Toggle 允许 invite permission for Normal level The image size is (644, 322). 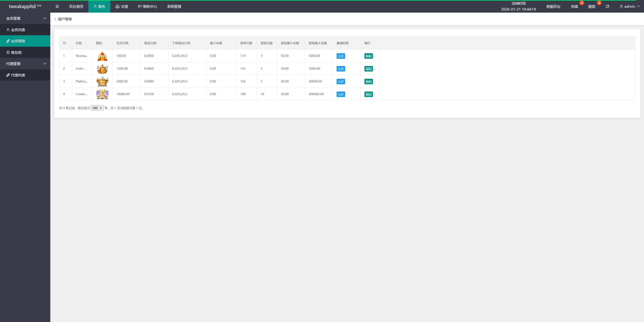click(x=340, y=56)
